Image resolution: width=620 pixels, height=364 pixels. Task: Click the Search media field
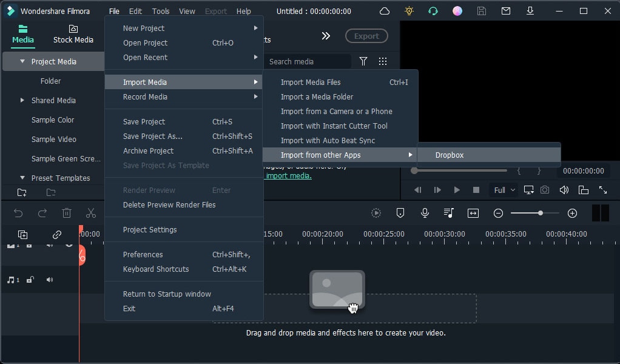(307, 61)
